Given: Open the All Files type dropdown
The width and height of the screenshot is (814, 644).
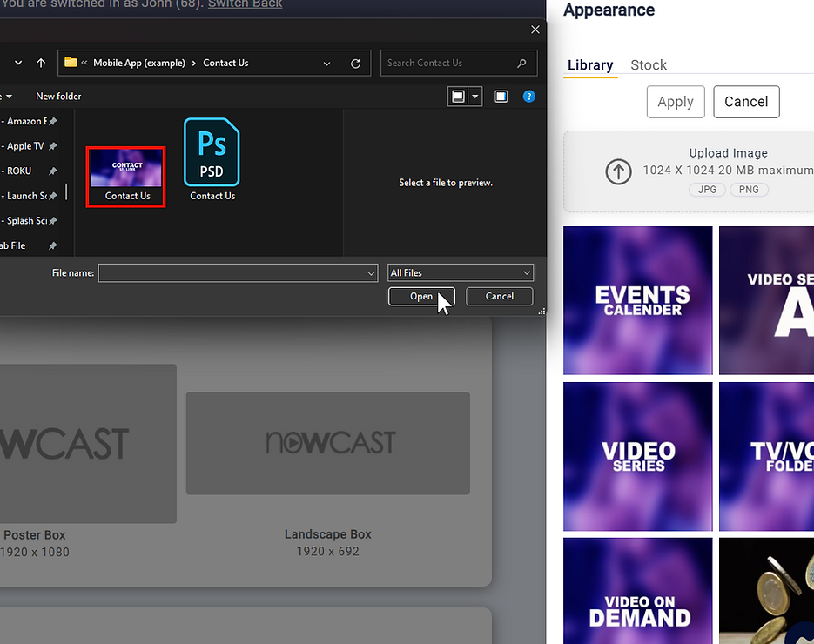Looking at the screenshot, I should pyautogui.click(x=460, y=273).
